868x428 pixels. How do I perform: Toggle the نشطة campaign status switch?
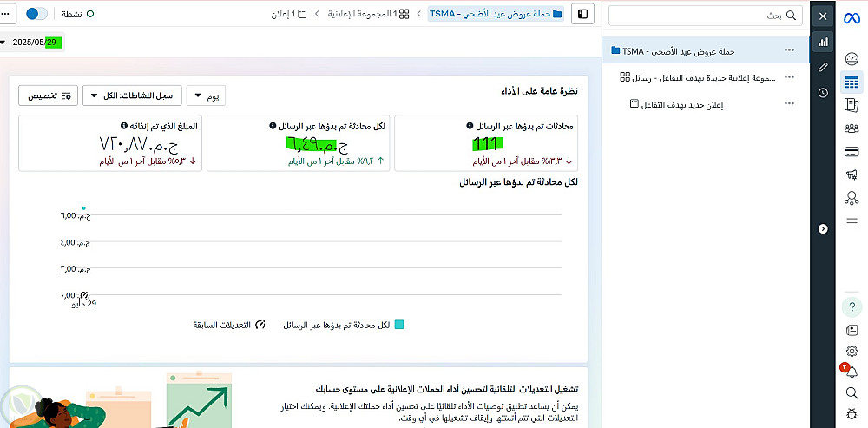(x=36, y=14)
